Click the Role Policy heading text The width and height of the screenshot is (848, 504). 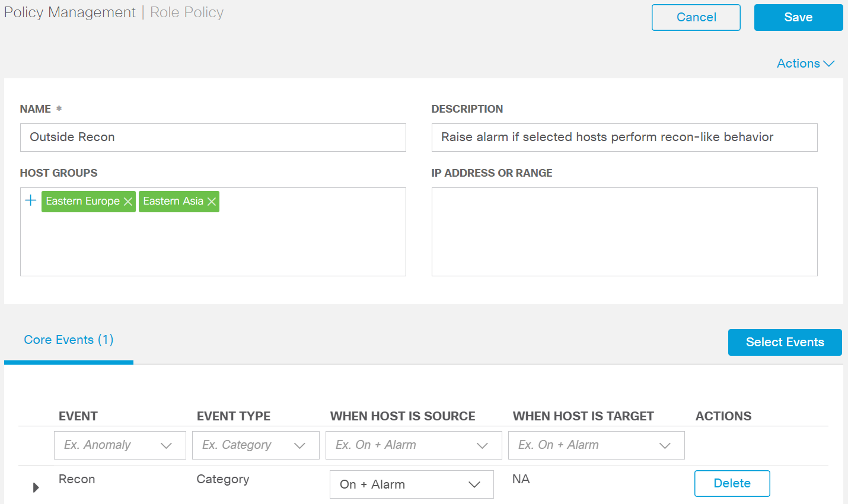(x=187, y=12)
